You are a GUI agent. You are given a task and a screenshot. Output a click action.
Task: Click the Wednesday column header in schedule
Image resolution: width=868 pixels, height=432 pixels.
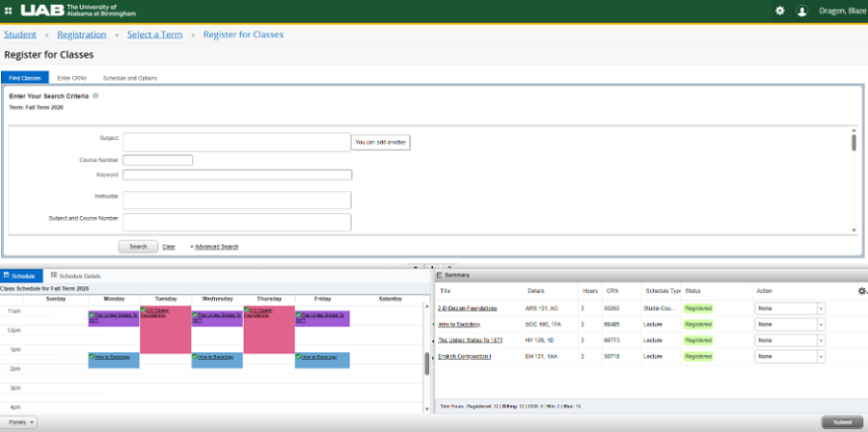coord(217,299)
